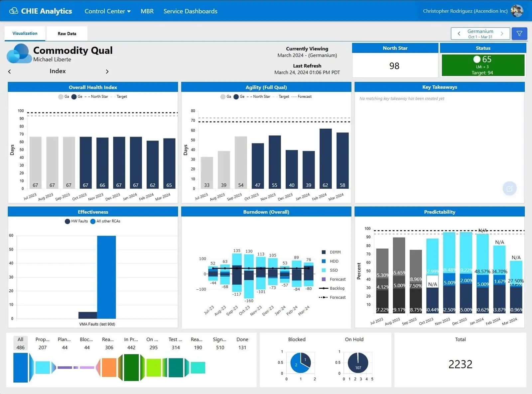Toggle HW Faults legend in Effectiveness
The width and height of the screenshot is (532, 394).
(76, 221)
